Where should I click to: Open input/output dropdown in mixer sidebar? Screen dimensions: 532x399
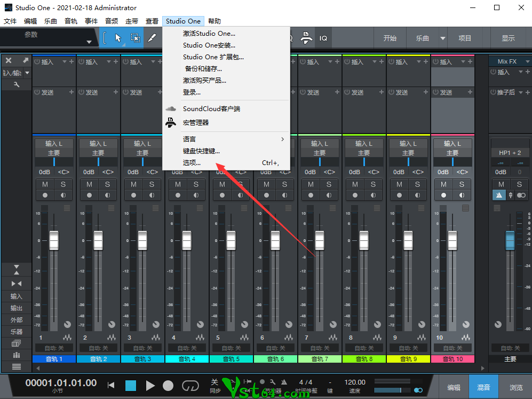(27, 73)
